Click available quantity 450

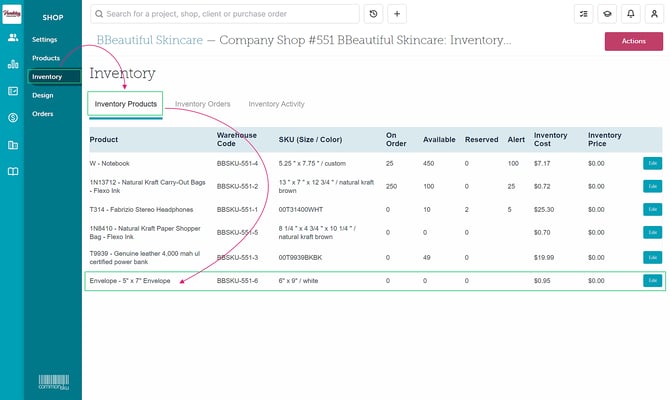(x=429, y=163)
